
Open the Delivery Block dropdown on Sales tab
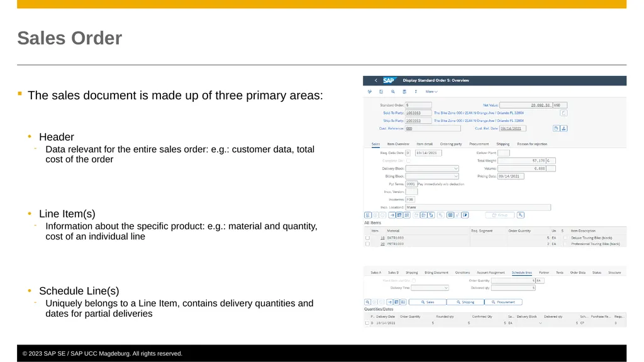432,168
